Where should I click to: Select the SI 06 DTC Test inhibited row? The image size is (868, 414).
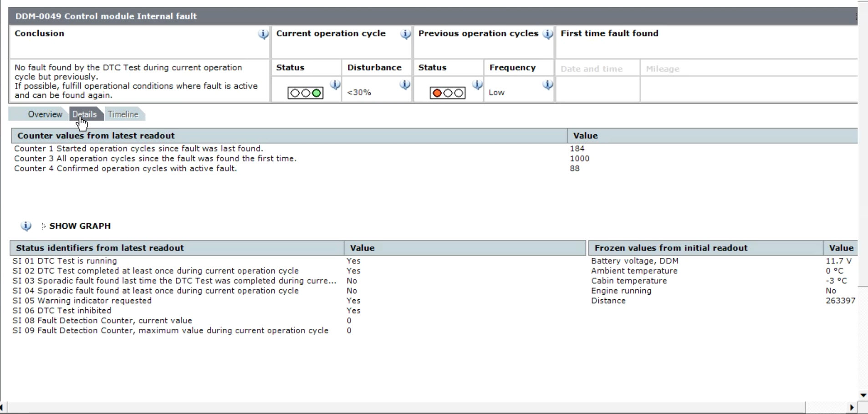62,311
